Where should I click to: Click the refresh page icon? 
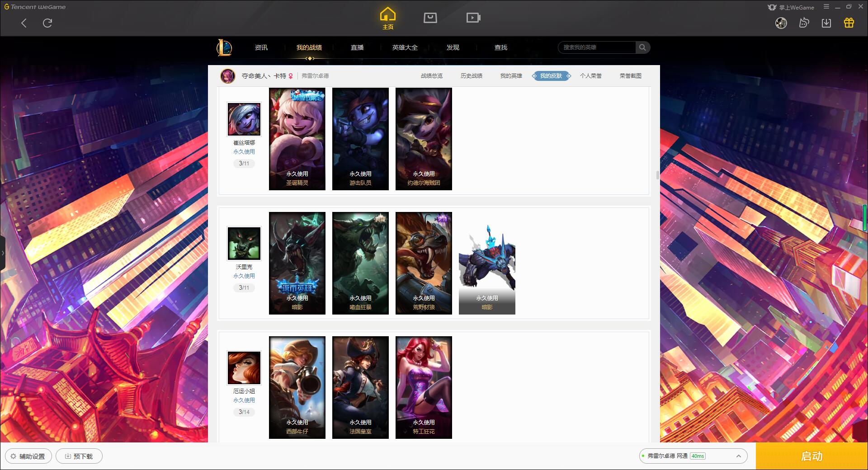coord(47,23)
